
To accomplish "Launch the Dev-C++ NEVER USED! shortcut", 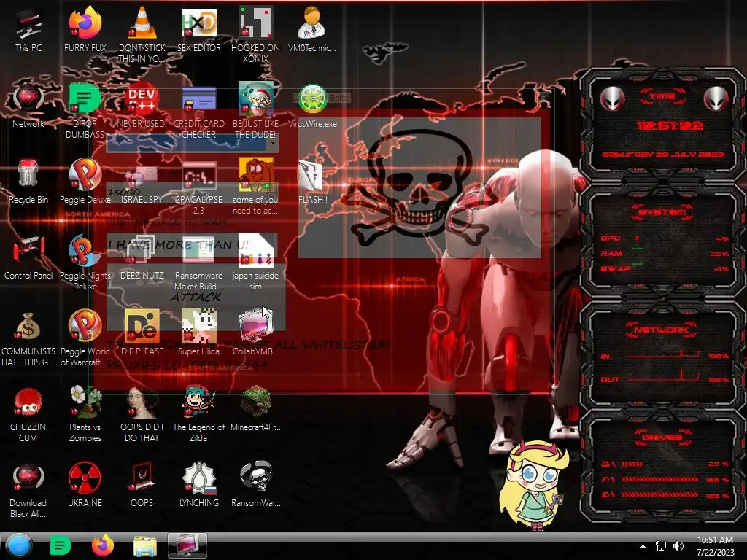I will [x=142, y=106].
